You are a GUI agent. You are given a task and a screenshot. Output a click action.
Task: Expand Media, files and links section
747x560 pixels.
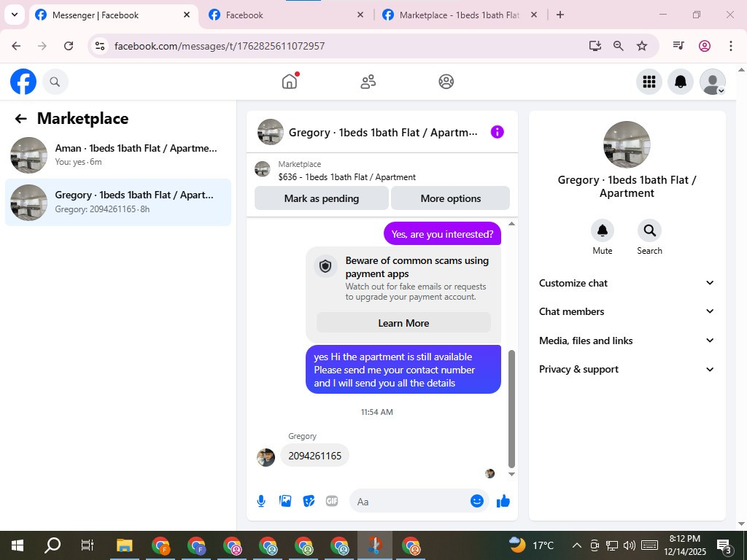pyautogui.click(x=627, y=341)
